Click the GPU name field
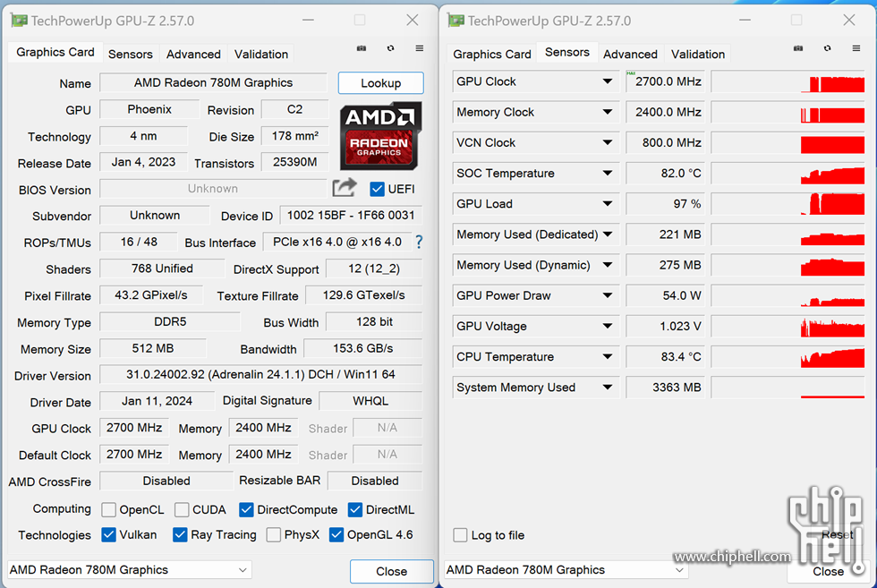This screenshot has height=588, width=877. coord(213,83)
